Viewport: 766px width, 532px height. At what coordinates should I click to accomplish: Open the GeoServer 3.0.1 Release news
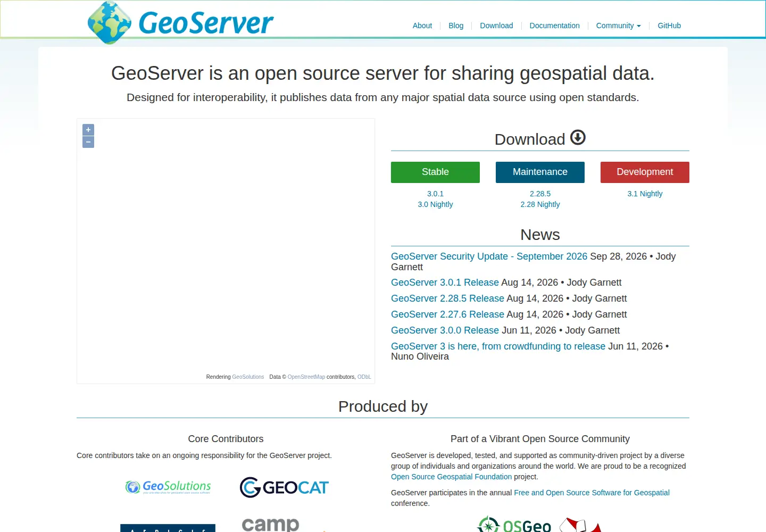[445, 282]
